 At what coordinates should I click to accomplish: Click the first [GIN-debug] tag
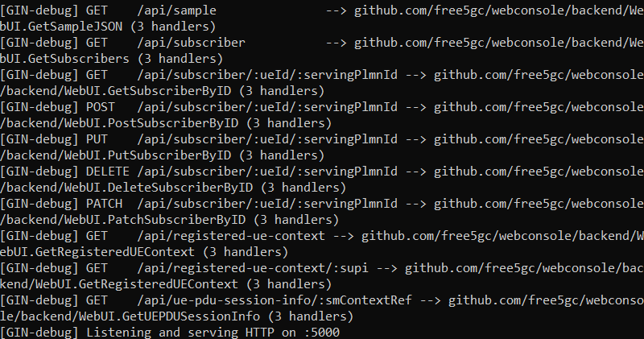coord(39,10)
